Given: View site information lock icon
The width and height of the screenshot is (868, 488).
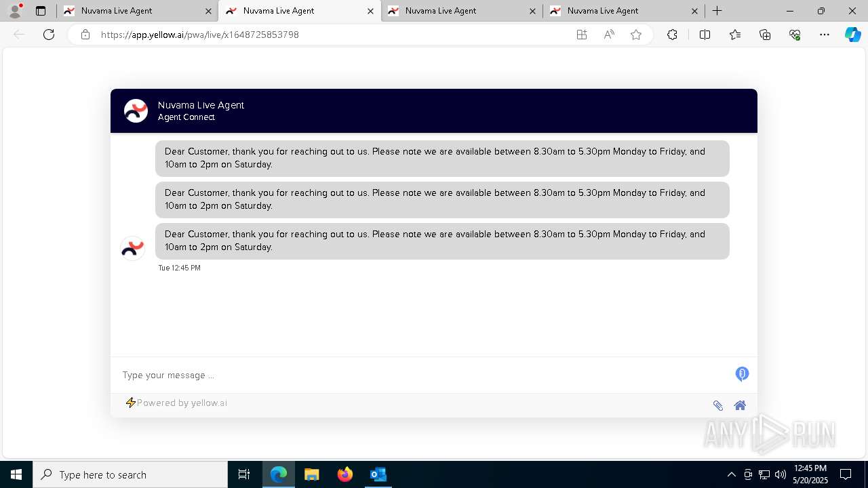Looking at the screenshot, I should coord(85,35).
